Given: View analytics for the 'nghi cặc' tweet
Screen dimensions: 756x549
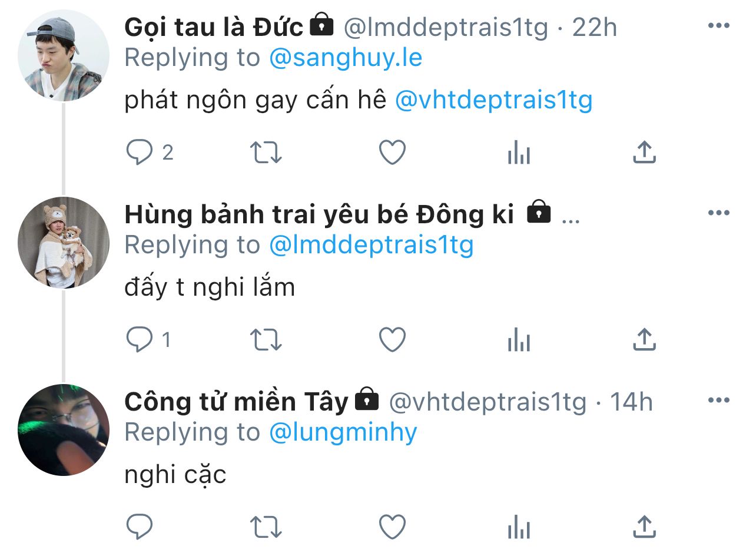Looking at the screenshot, I should click(x=519, y=526).
